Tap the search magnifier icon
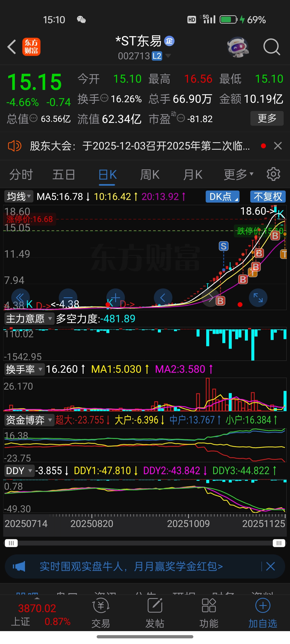Viewport: 290px width, 644px height. tap(271, 47)
